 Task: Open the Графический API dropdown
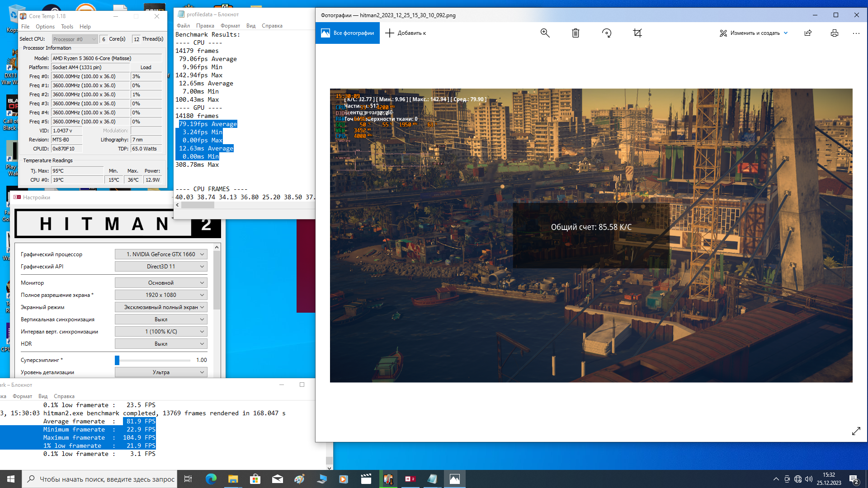click(x=161, y=267)
